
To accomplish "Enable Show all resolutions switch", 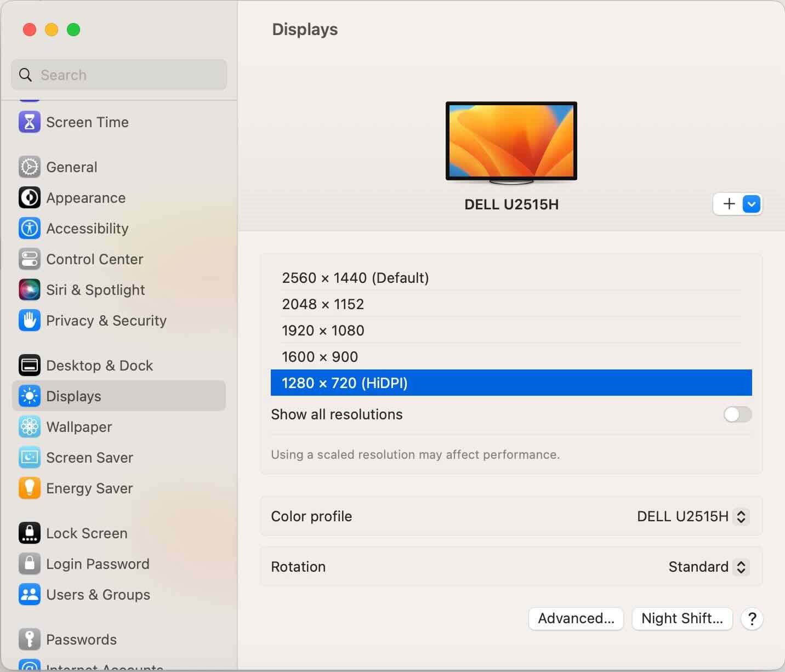I will point(737,414).
